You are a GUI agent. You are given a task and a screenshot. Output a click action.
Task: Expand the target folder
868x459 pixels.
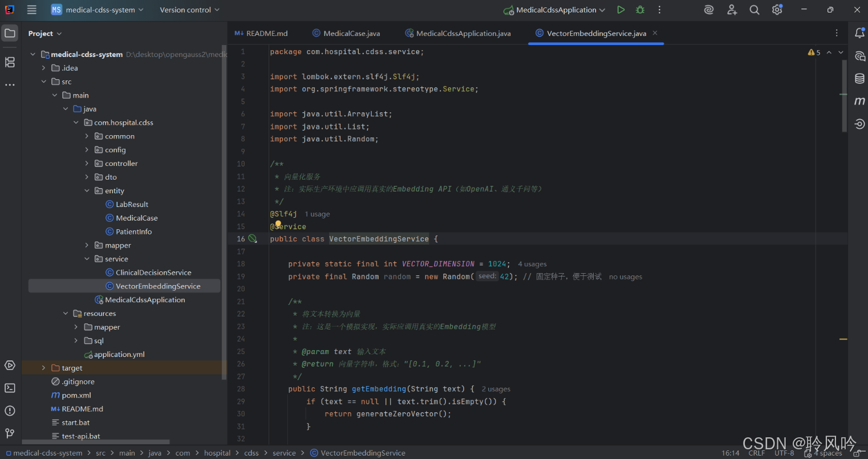point(43,368)
